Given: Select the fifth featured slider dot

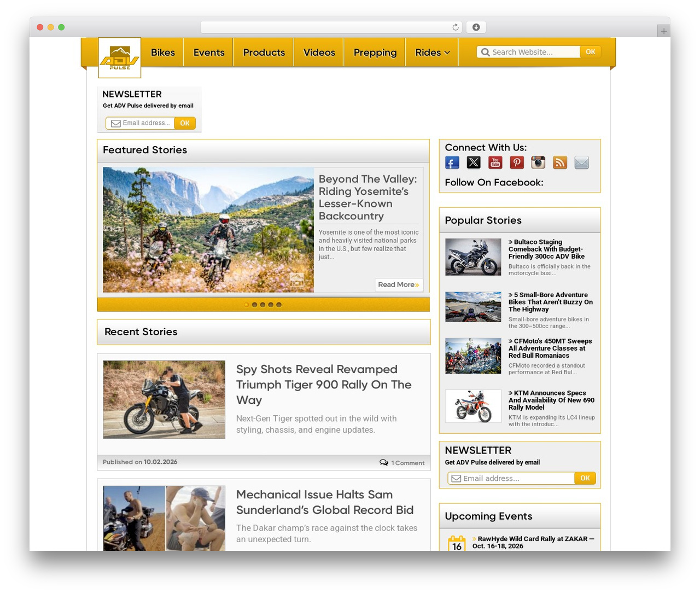Looking at the screenshot, I should pos(279,305).
